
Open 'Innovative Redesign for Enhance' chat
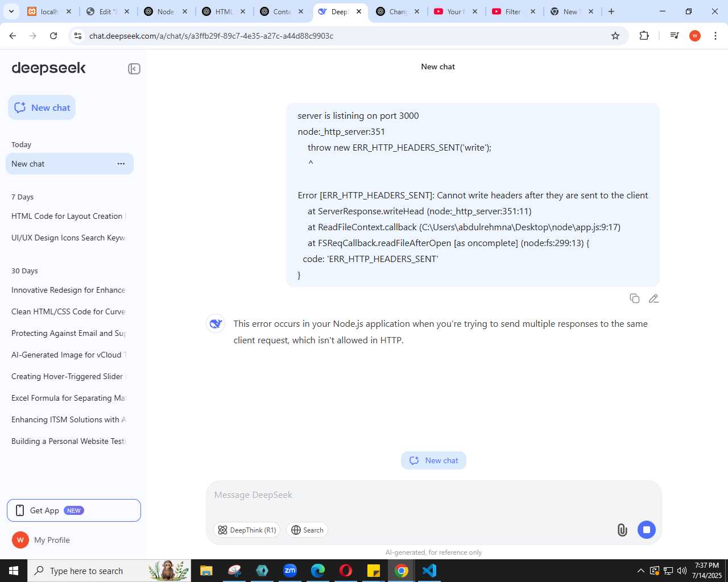click(x=69, y=290)
